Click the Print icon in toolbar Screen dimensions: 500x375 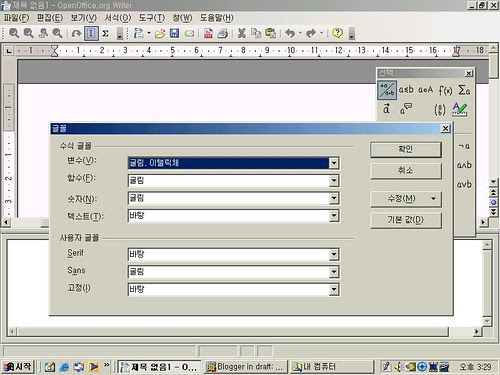(223, 33)
